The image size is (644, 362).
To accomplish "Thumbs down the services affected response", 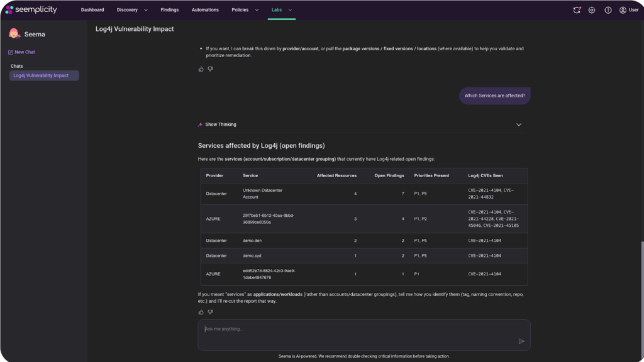I will coord(210,312).
